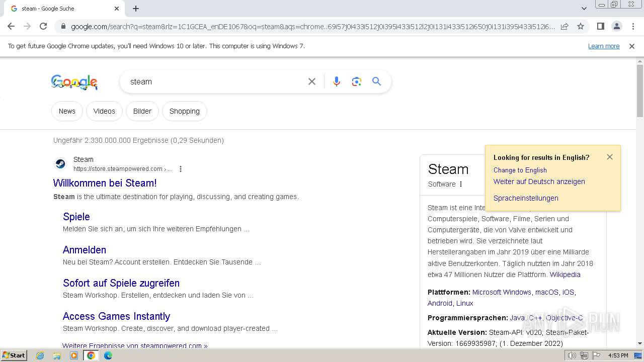
Task: Open Chrome three-dot menu
Action: [633, 26]
